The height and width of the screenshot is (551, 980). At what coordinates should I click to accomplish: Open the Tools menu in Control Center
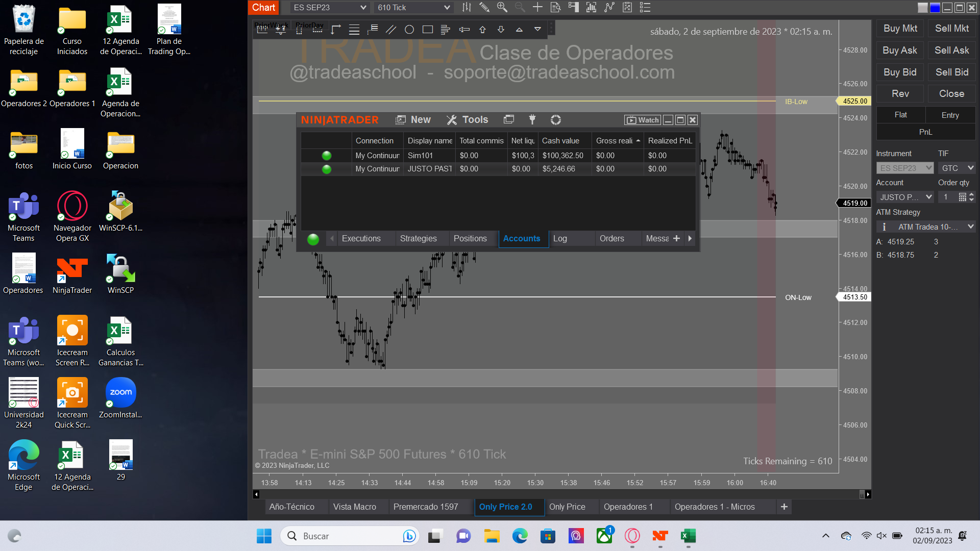pos(468,119)
